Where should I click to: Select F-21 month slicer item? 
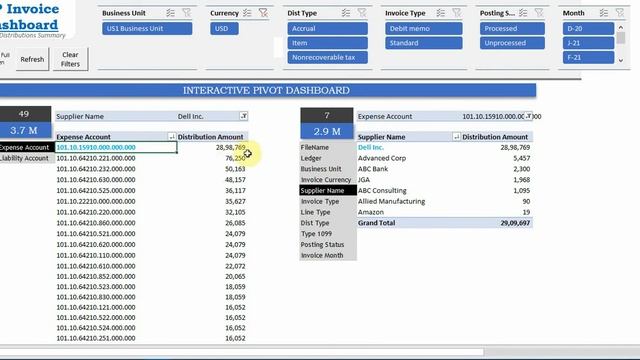[588, 58]
